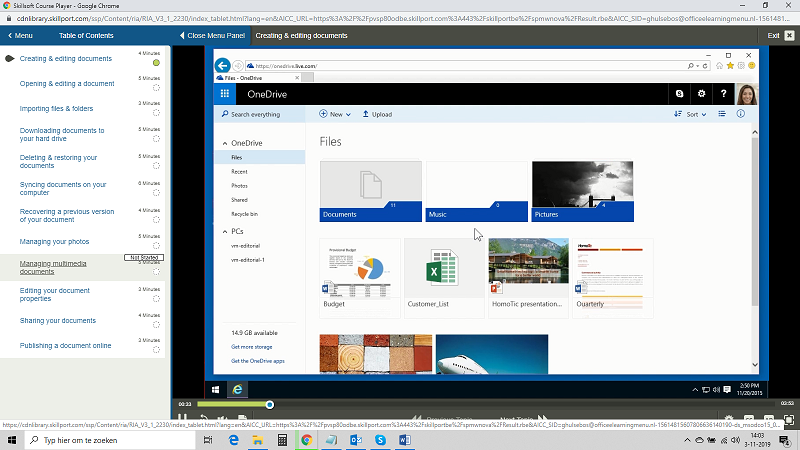Click the Menu back button
Image resolution: width=800 pixels, height=450 pixels.
(x=20, y=35)
